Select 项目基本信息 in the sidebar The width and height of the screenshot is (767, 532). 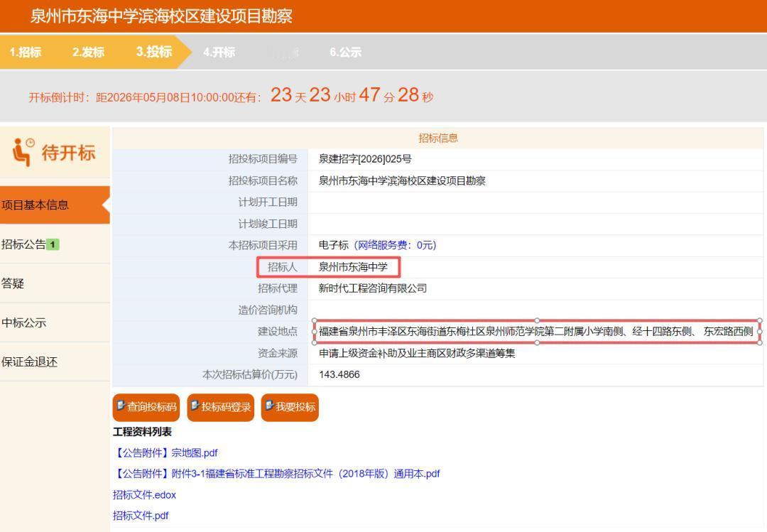coord(36,205)
